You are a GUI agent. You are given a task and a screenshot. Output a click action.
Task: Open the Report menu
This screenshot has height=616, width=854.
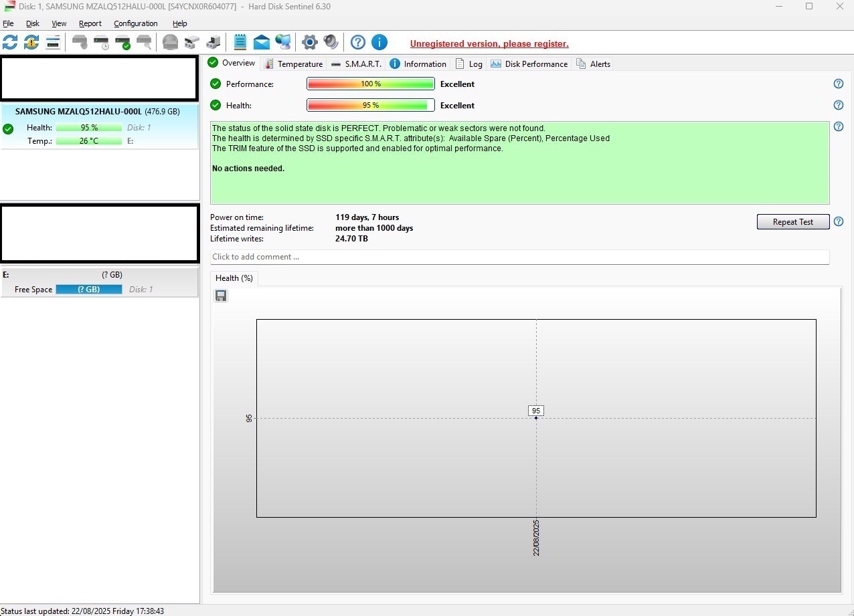pyautogui.click(x=90, y=23)
